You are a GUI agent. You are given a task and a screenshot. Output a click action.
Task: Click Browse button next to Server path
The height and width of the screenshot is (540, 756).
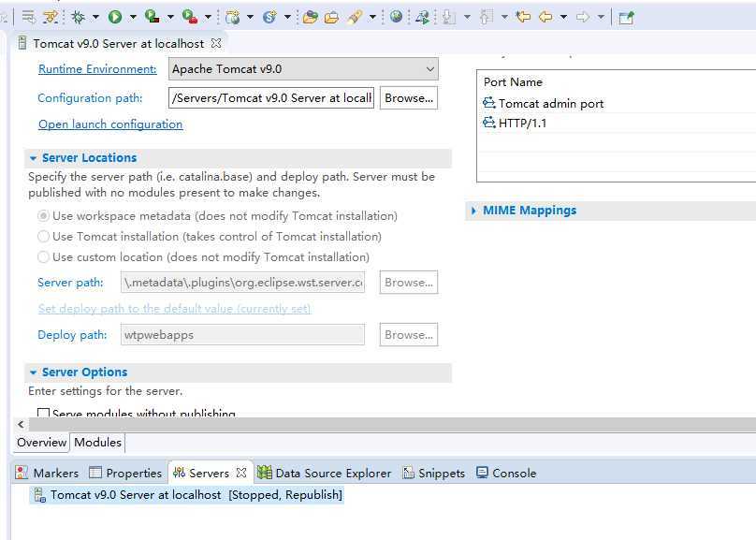click(x=409, y=282)
